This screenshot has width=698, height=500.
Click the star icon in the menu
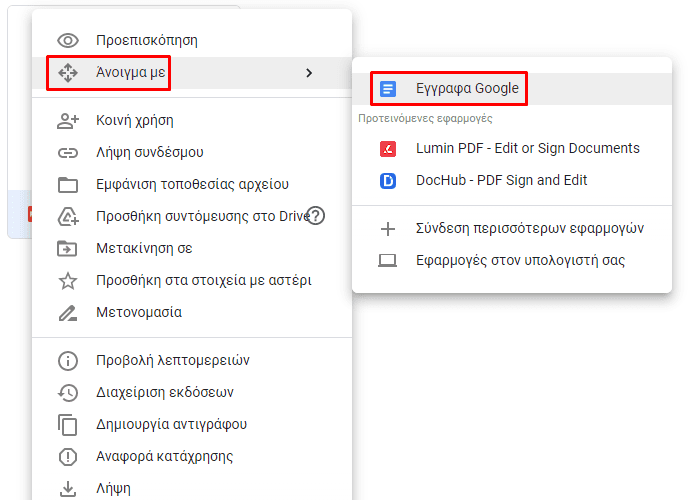(68, 280)
